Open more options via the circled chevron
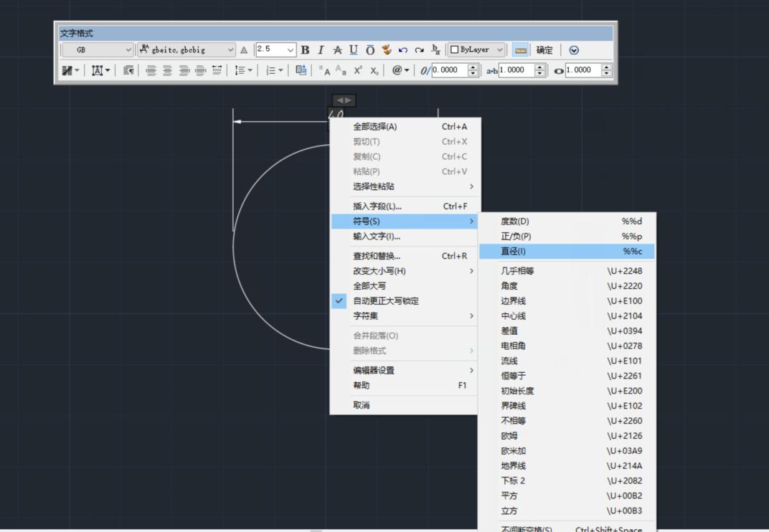The image size is (769, 532). pyautogui.click(x=574, y=49)
